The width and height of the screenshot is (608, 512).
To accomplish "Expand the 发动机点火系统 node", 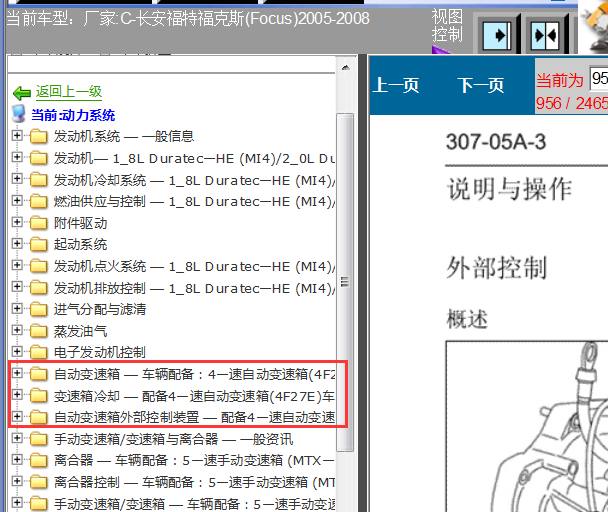I will coord(17,265).
